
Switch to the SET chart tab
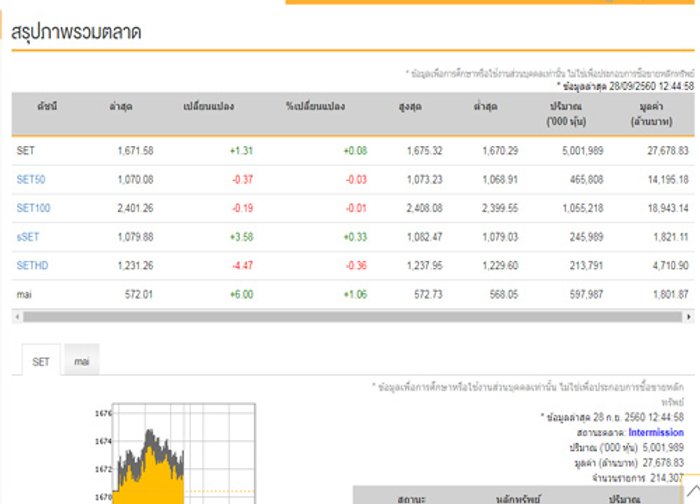pos(41,362)
